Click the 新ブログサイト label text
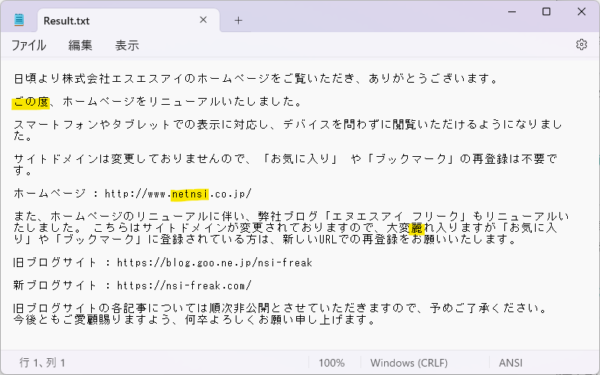 55,285
